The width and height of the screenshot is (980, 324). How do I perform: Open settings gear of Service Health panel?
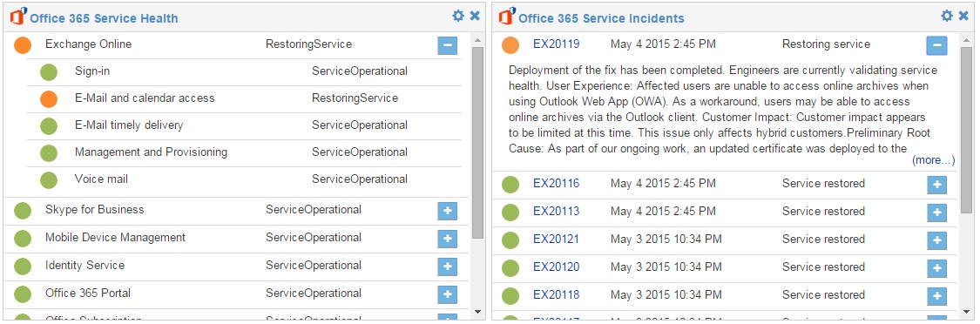pyautogui.click(x=458, y=17)
